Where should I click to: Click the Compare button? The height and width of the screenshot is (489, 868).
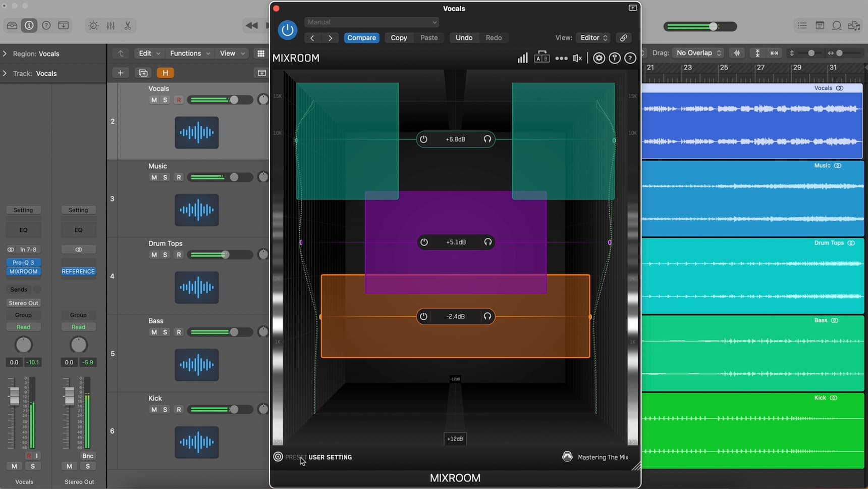point(361,38)
